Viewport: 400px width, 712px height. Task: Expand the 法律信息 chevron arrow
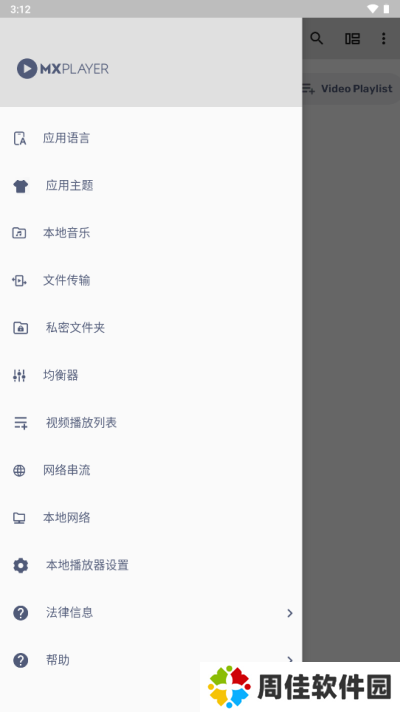tap(290, 613)
